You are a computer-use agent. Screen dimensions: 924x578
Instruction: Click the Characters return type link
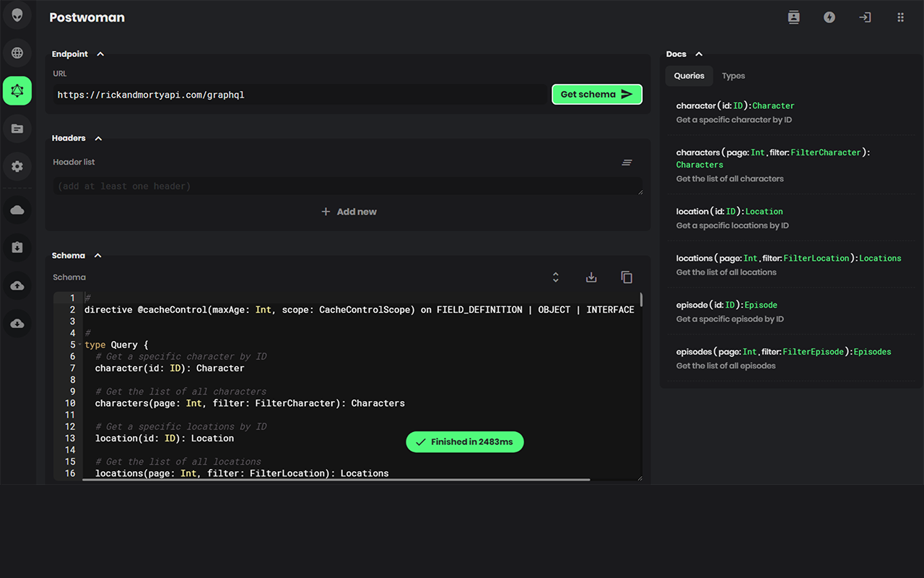699,165
